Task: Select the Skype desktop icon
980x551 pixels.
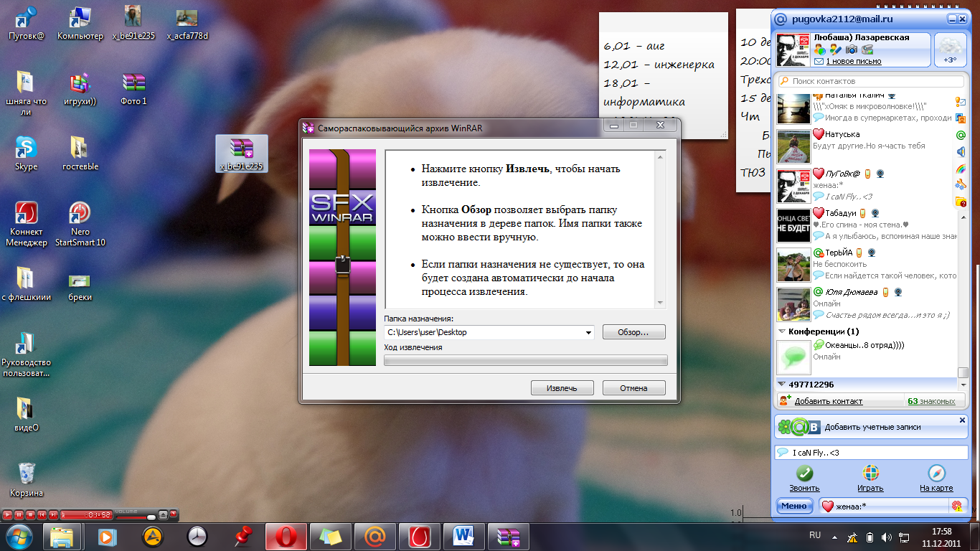Action: coord(27,154)
